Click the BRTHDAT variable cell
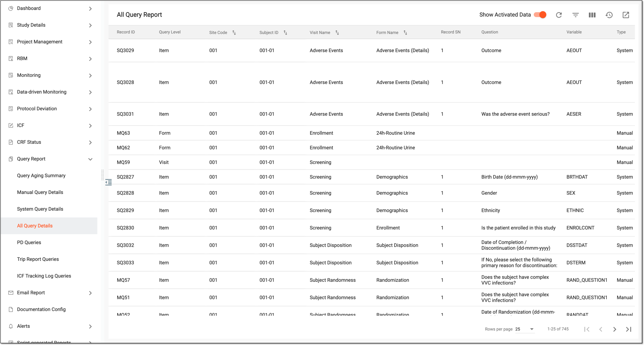 pyautogui.click(x=577, y=177)
